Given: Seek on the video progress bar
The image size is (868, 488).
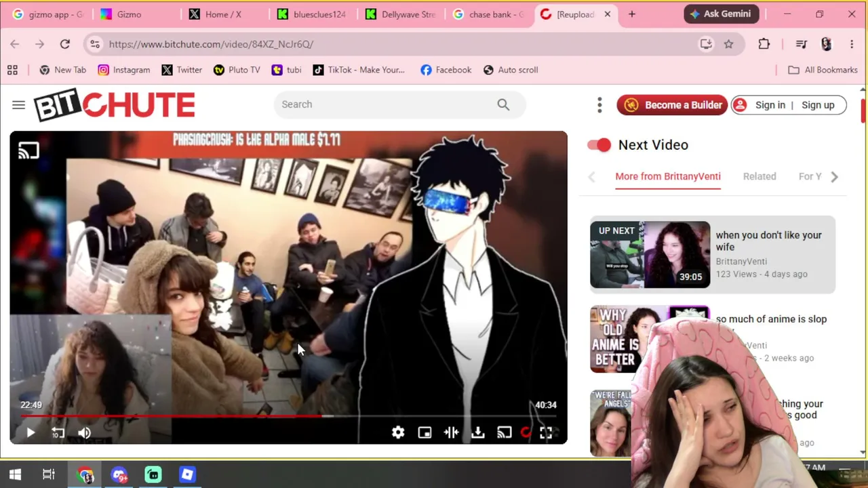Looking at the screenshot, I should (289, 415).
